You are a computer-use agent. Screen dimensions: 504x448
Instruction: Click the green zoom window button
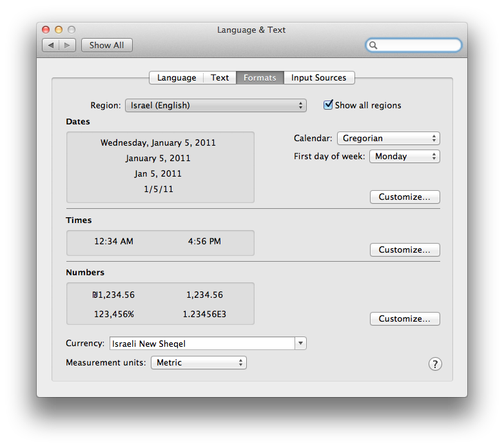[x=72, y=30]
